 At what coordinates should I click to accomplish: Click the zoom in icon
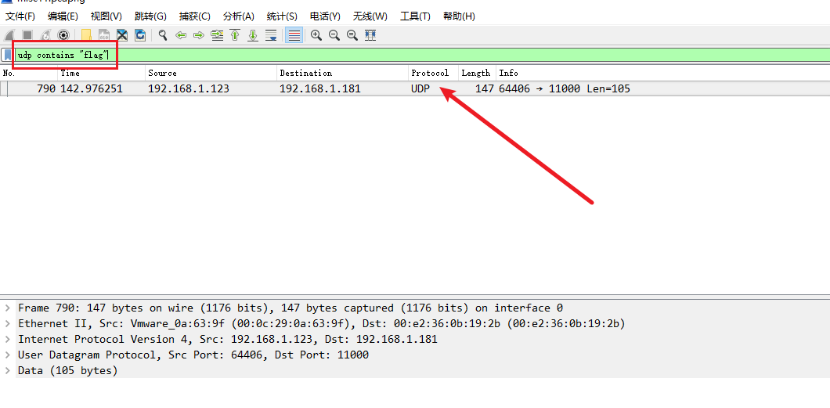[x=316, y=35]
